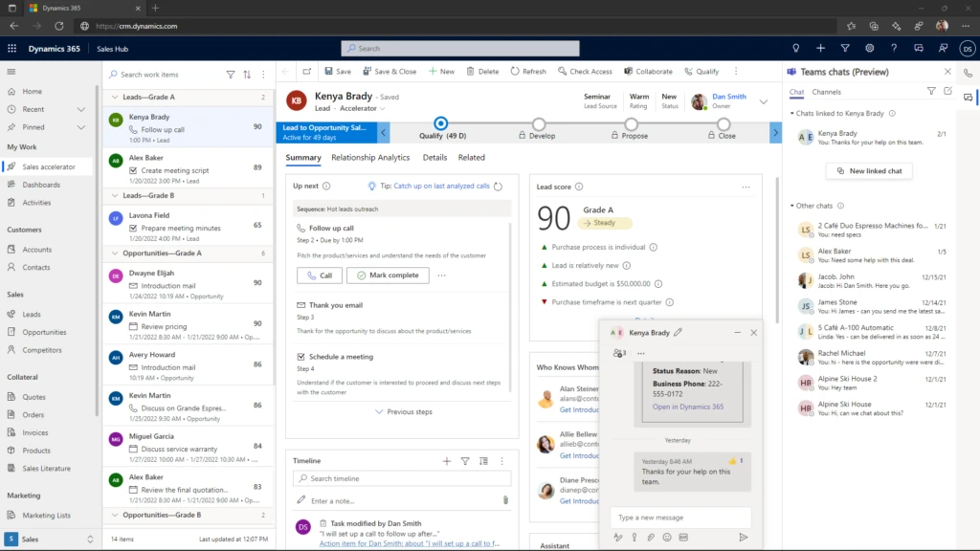Filter Teams chats using the funnel icon
Screen dimensions: 980x551
coord(930,91)
